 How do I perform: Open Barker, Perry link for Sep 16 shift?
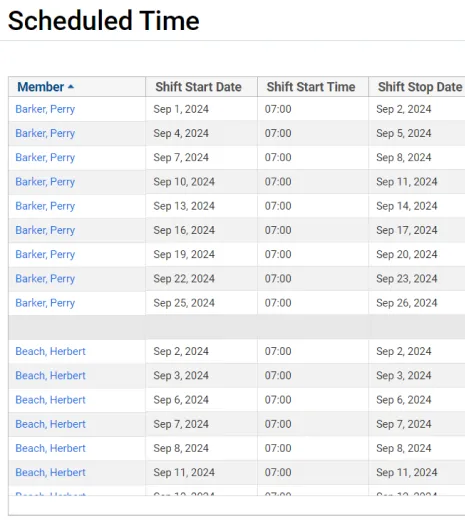coord(45,230)
